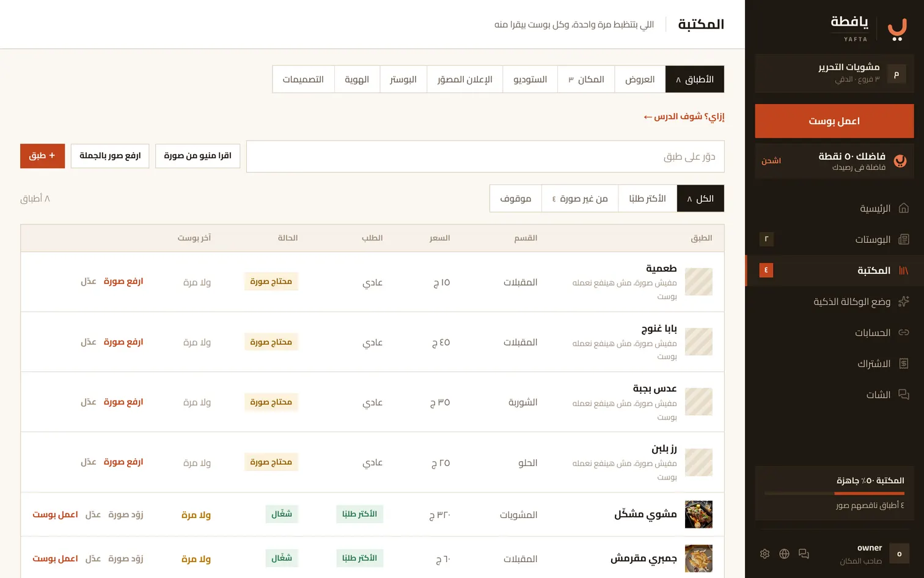Switch to the العروض tab
The image size is (924, 578).
pyautogui.click(x=640, y=80)
